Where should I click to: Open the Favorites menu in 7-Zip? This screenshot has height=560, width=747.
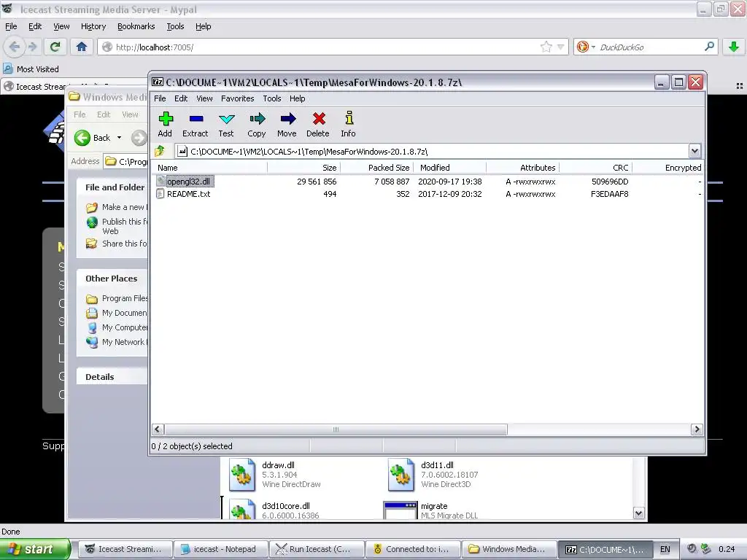pos(237,98)
